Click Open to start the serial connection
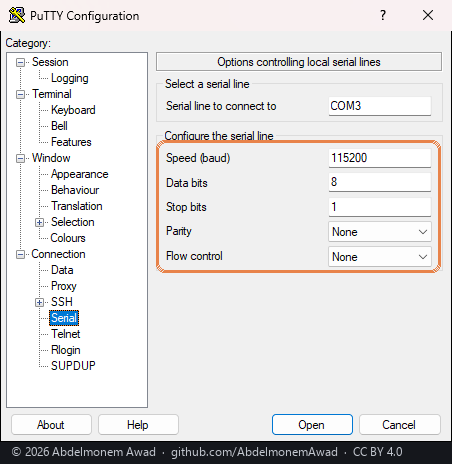This screenshot has width=452, height=464. click(x=312, y=425)
